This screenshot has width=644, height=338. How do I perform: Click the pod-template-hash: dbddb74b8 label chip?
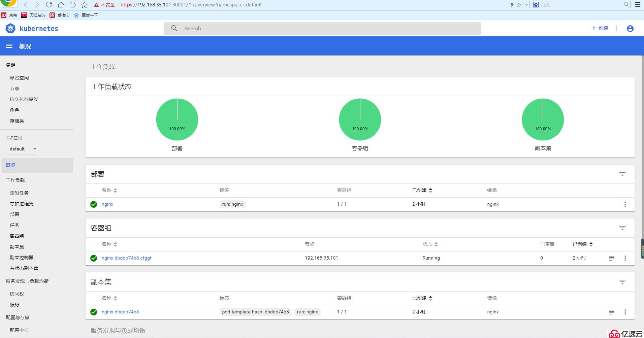pos(255,312)
